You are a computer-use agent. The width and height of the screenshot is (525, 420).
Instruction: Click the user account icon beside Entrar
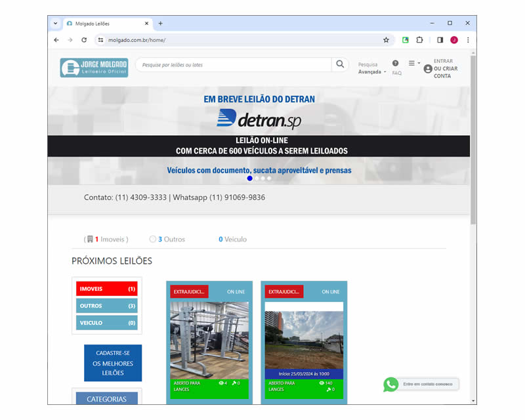point(428,69)
